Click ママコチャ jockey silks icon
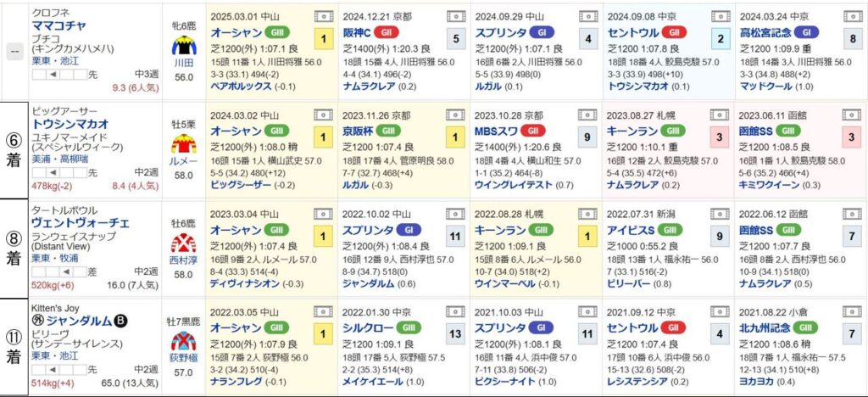The image size is (868, 397). pyautogui.click(x=184, y=46)
